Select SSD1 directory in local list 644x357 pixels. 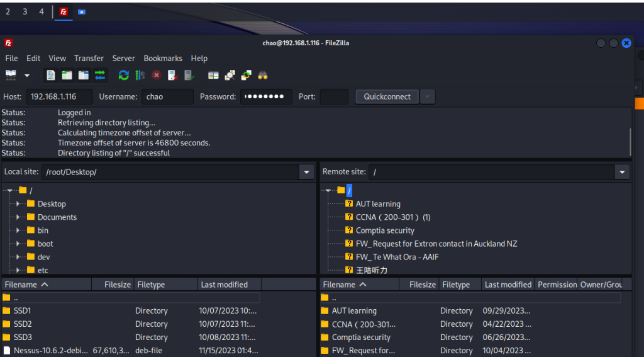(x=131, y=310)
